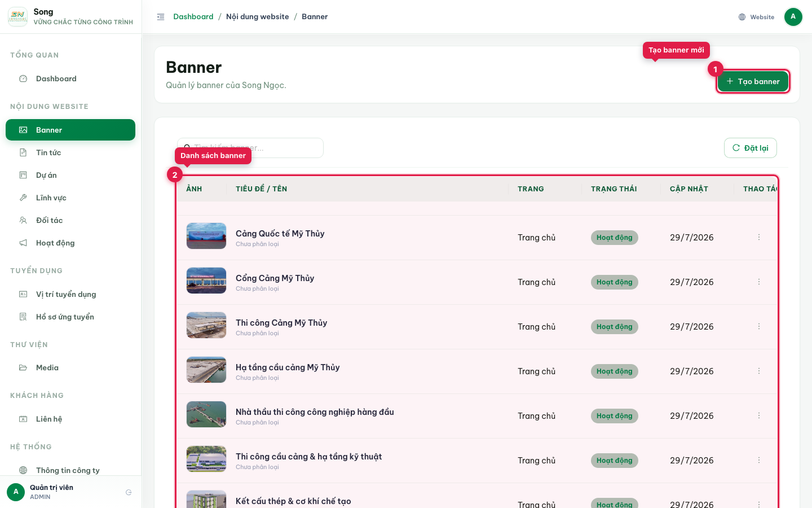This screenshot has width=812, height=508.
Task: Click the Tạo banner button
Action: 753,81
